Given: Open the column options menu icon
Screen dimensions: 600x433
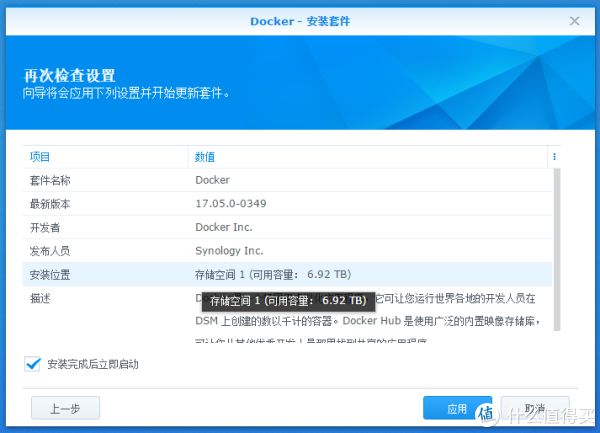Looking at the screenshot, I should [x=553, y=157].
